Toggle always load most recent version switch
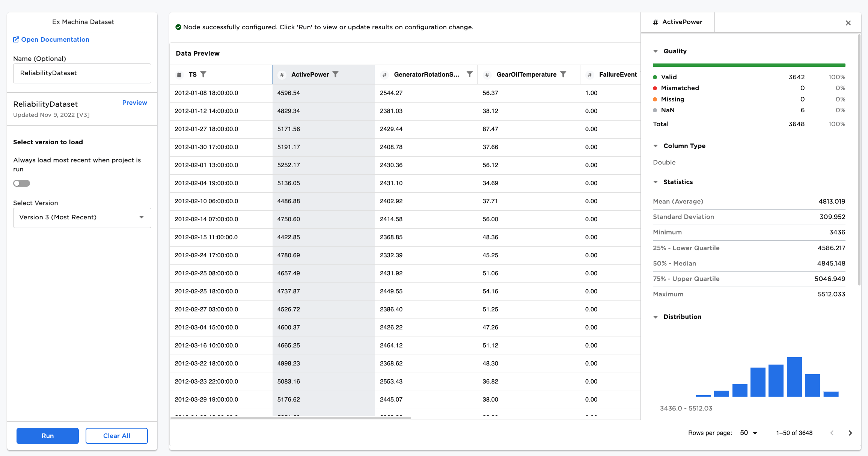The height and width of the screenshot is (456, 868). click(x=21, y=183)
